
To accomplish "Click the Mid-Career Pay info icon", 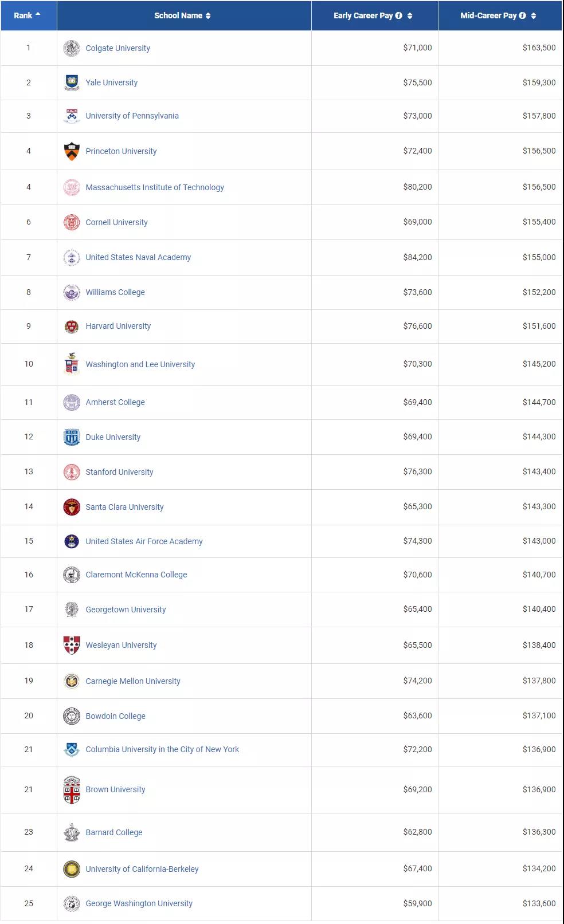I will [x=522, y=16].
